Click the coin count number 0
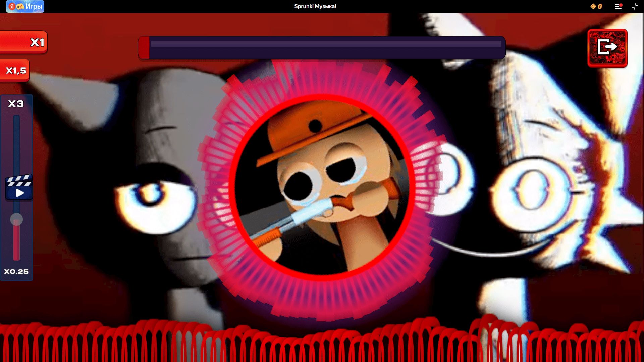Screen dimensions: 644x362 [600, 6]
